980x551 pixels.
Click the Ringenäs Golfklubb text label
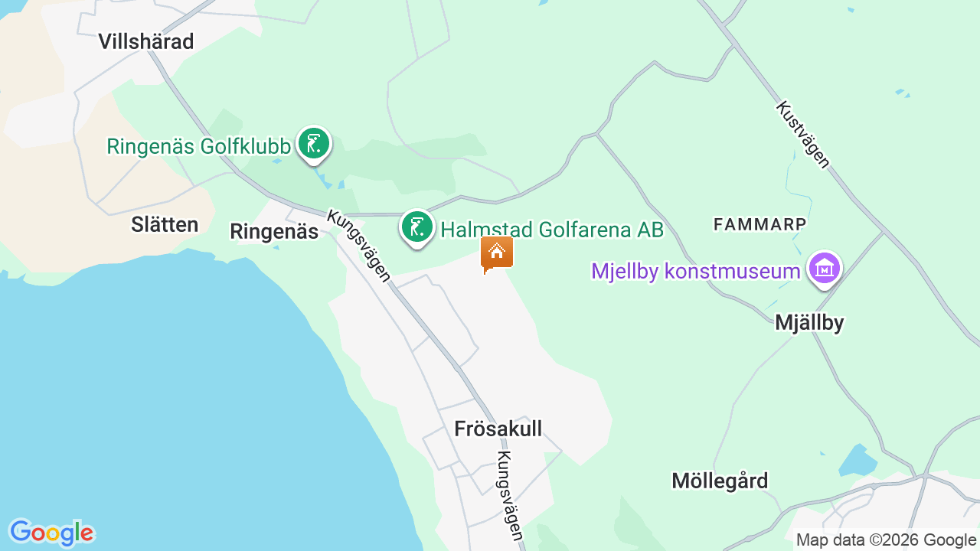[x=198, y=146]
